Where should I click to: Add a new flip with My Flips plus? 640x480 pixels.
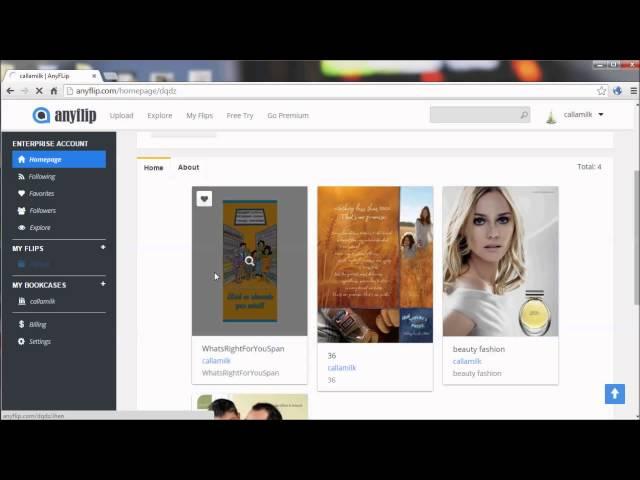click(103, 247)
